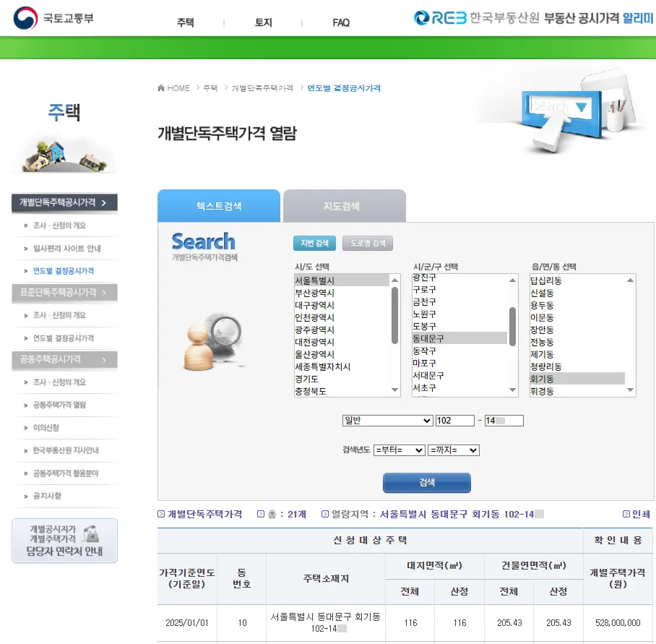Click 읍/면/동 list scroll down arrow
Viewport: 656px width, 644px height.
[x=630, y=390]
